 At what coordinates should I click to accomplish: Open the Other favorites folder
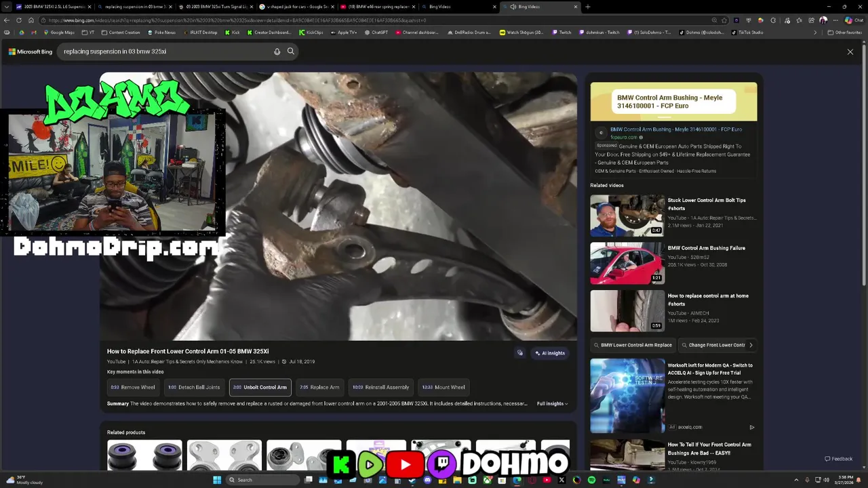845,33
